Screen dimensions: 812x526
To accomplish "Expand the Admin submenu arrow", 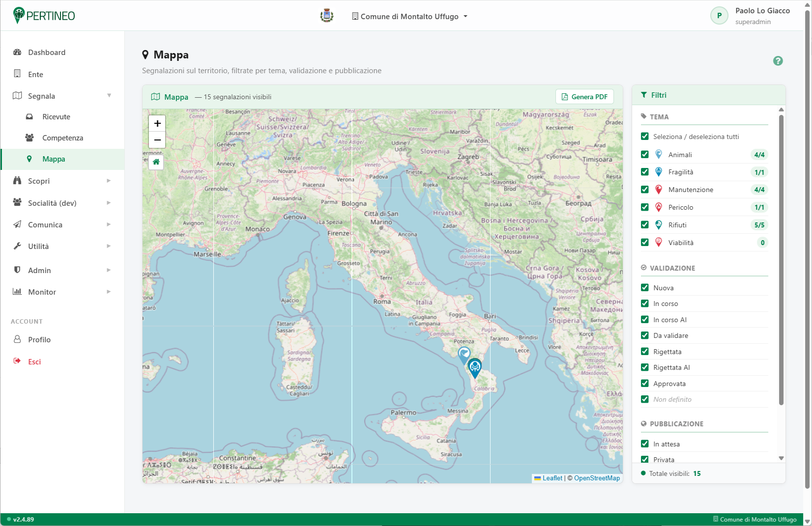I will tap(109, 270).
